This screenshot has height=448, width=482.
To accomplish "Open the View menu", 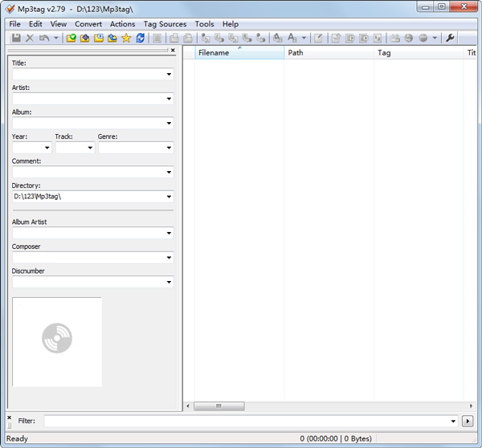I will point(59,24).
